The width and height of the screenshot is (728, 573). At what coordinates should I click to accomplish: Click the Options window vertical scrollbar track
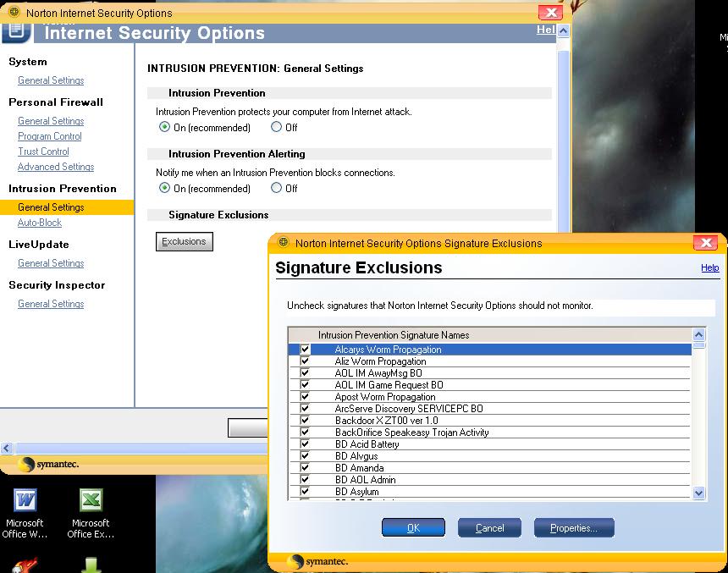563,140
